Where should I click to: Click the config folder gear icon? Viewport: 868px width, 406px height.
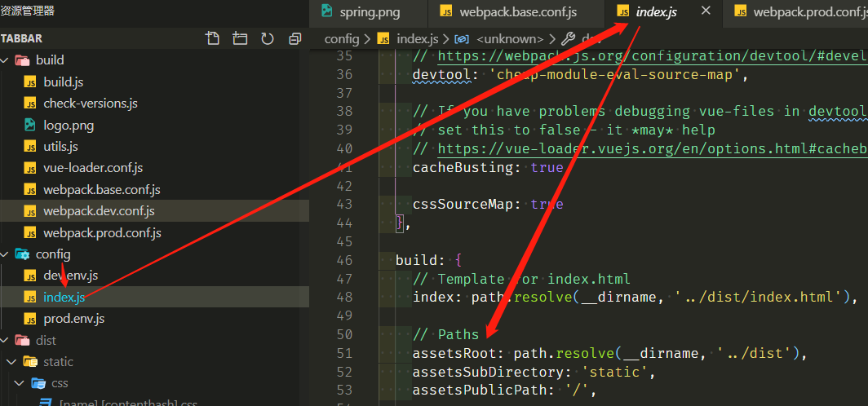22,254
